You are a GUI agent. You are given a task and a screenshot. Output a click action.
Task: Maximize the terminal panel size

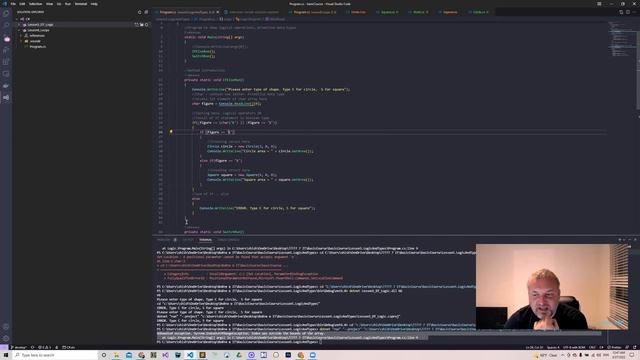(630, 240)
